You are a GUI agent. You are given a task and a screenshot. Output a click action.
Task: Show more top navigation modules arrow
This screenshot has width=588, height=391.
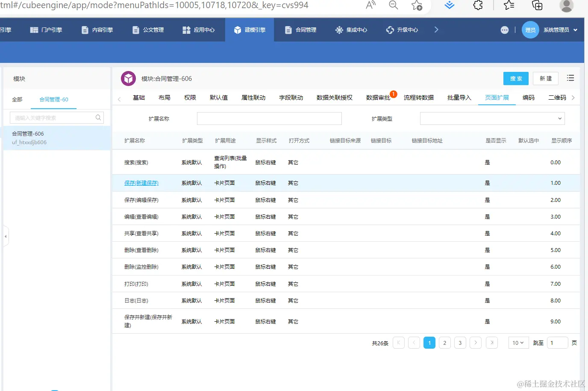436,30
